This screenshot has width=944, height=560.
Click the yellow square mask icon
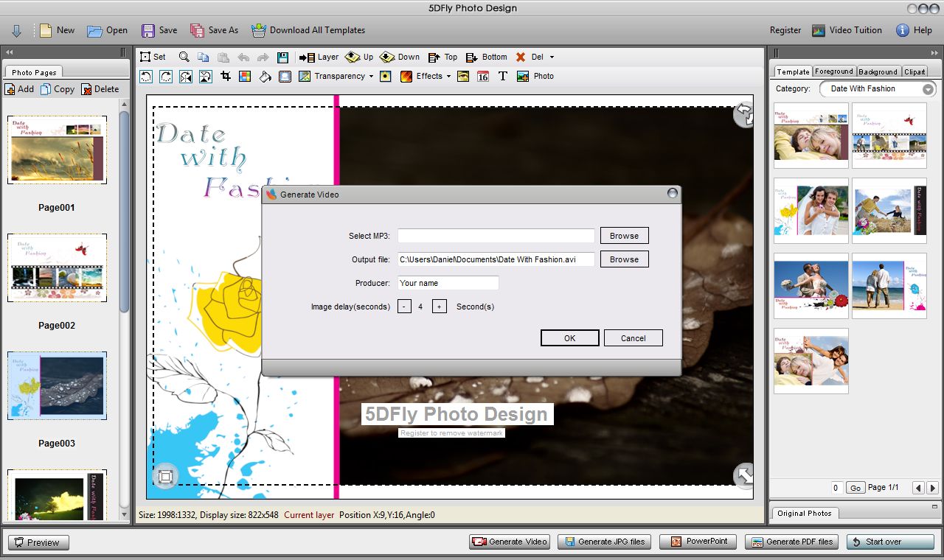tap(385, 76)
